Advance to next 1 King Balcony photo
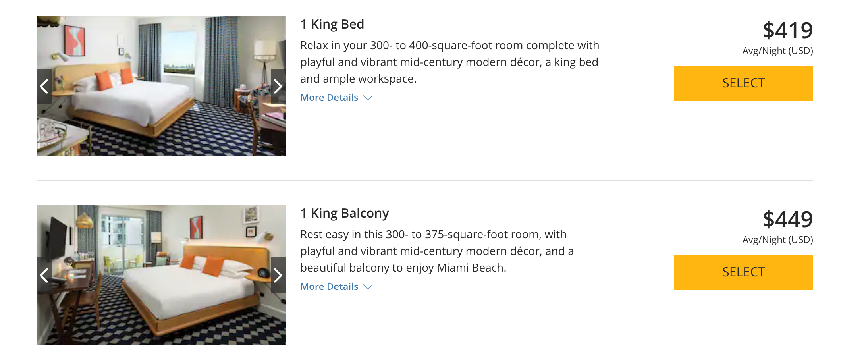The width and height of the screenshot is (868, 355). (x=278, y=275)
